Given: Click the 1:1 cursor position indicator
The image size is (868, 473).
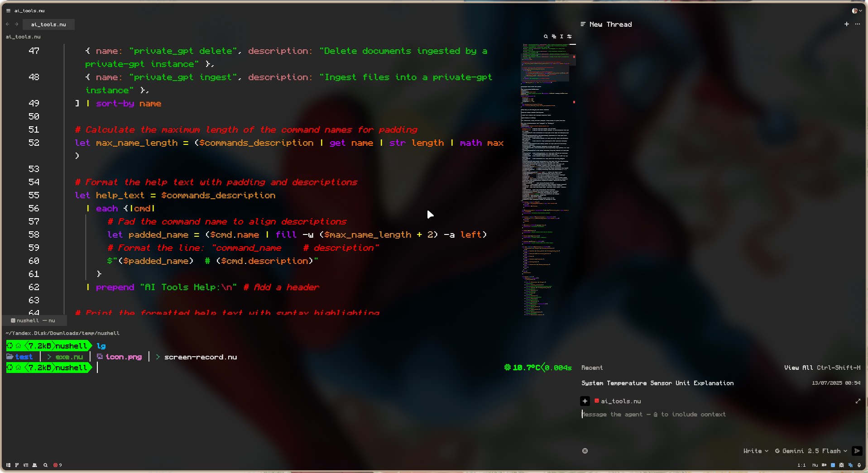Looking at the screenshot, I should (x=801, y=465).
